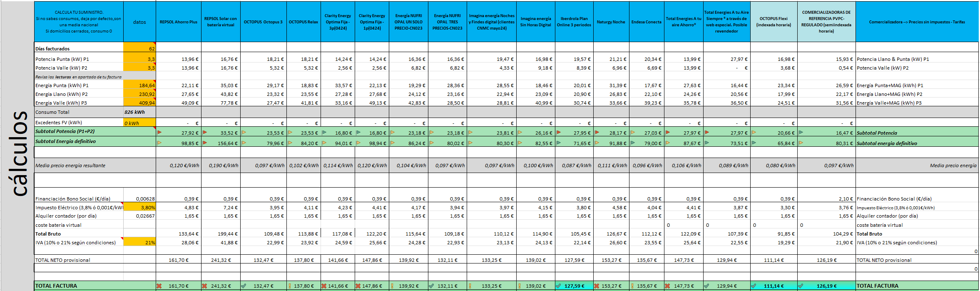
Task: Select Impuesto Eléctrico input cell 3,80%
Action: click(139, 208)
